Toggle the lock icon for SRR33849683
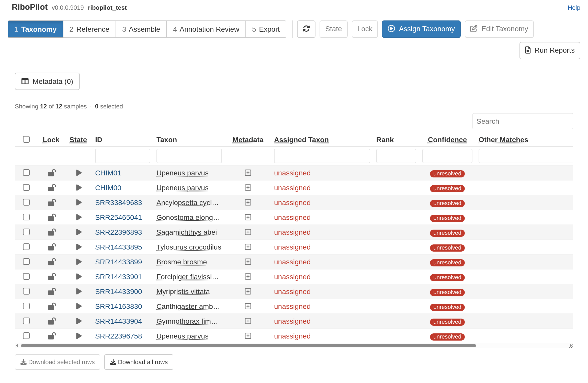 (52, 203)
